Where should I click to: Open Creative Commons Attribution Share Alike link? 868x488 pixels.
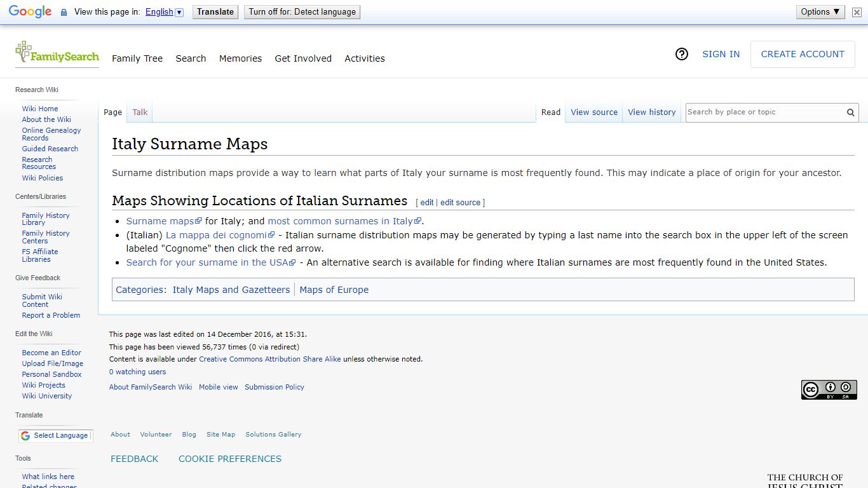[x=270, y=359]
